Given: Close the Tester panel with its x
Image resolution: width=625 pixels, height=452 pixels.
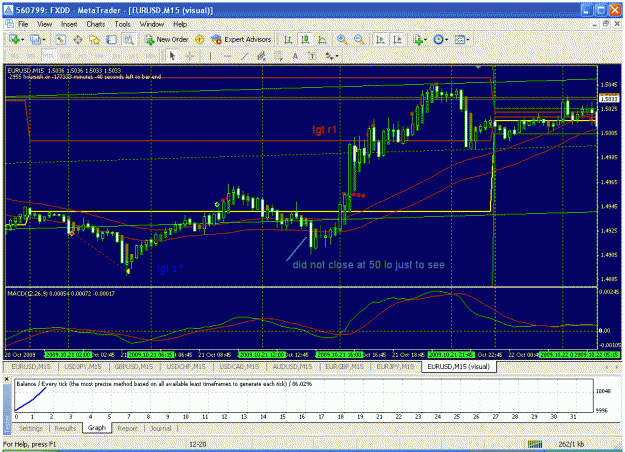Looking at the screenshot, I should (x=7, y=379).
